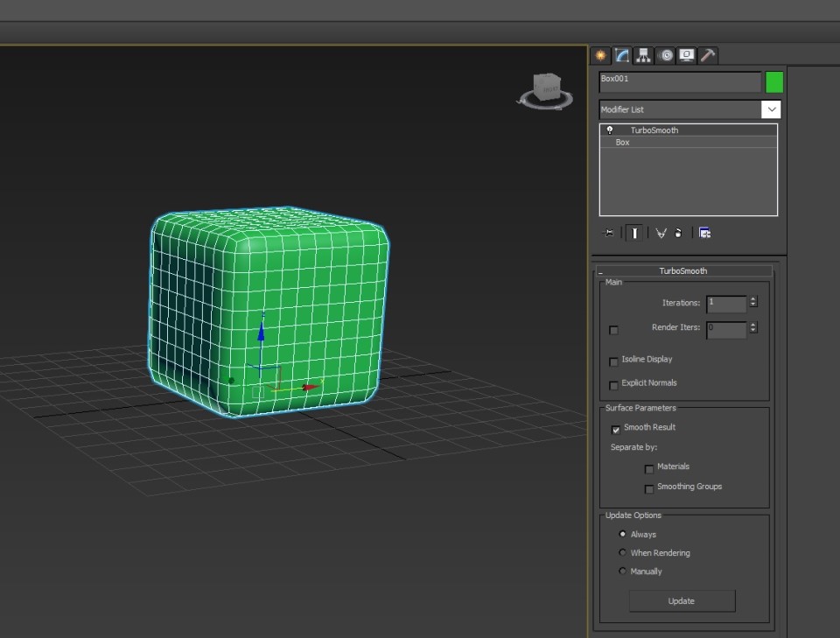Select the When Rendering update option
This screenshot has width=840, height=638.
(623, 553)
